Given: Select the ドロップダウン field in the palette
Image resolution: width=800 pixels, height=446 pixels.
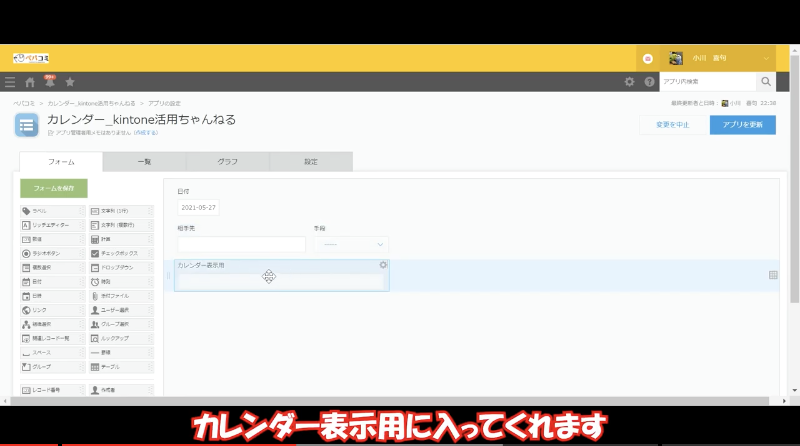Looking at the screenshot, I should coord(120,268).
